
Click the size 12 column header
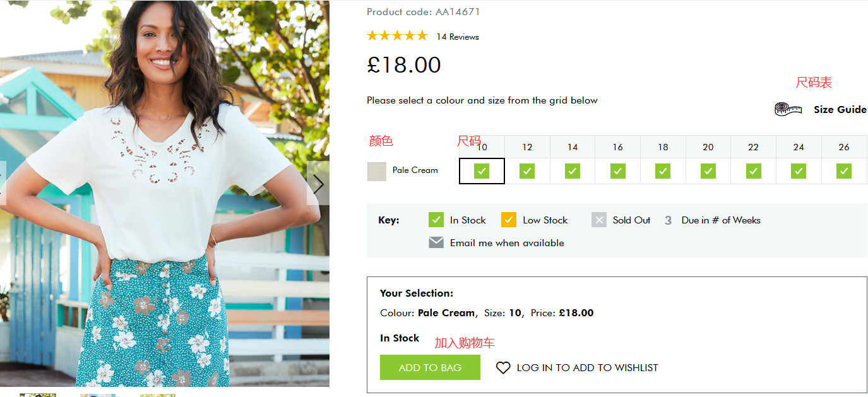click(527, 147)
